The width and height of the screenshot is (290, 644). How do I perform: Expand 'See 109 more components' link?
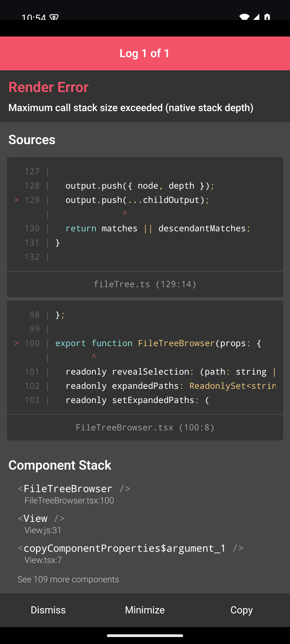68,579
